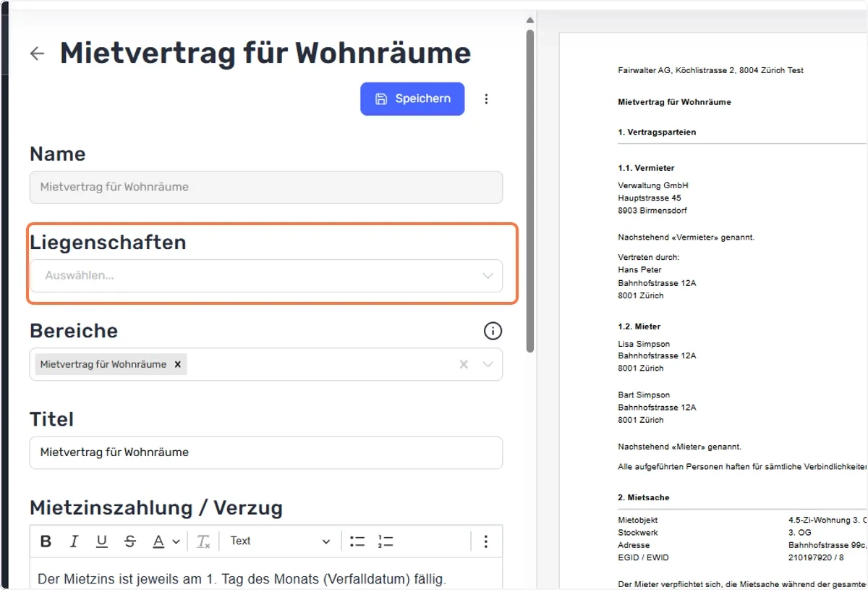This screenshot has height=590, width=868.
Task: Click 'Hans Peter' in the preview
Action: pyautogui.click(x=639, y=270)
